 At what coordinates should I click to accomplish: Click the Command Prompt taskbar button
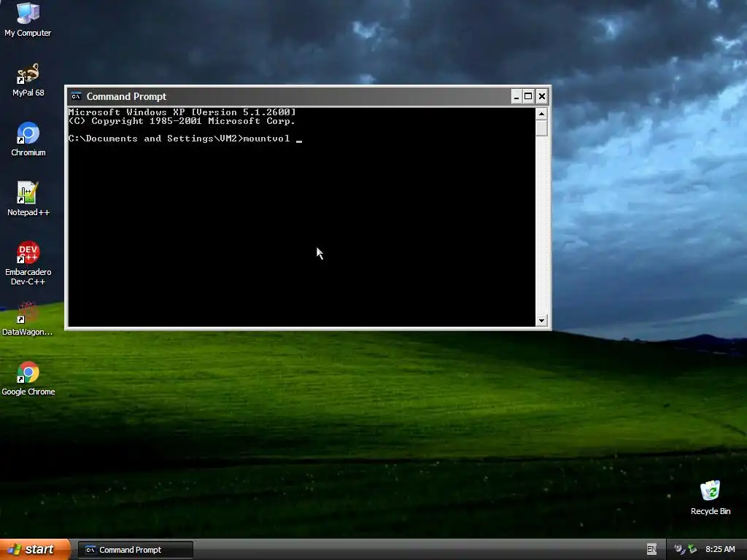[x=136, y=550]
